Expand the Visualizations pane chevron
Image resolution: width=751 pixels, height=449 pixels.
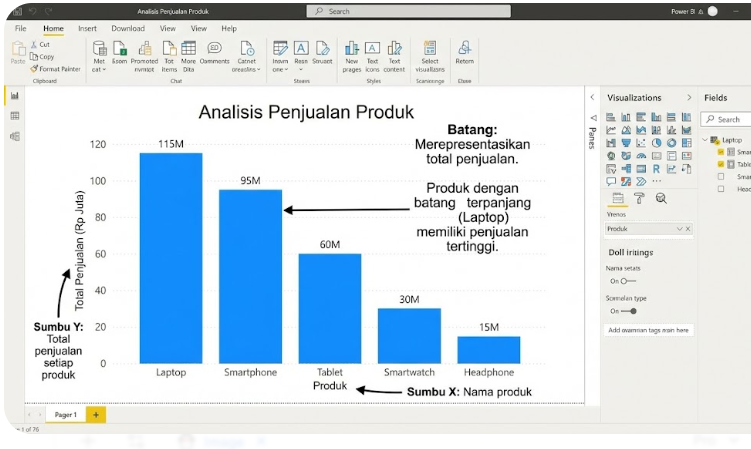688,98
